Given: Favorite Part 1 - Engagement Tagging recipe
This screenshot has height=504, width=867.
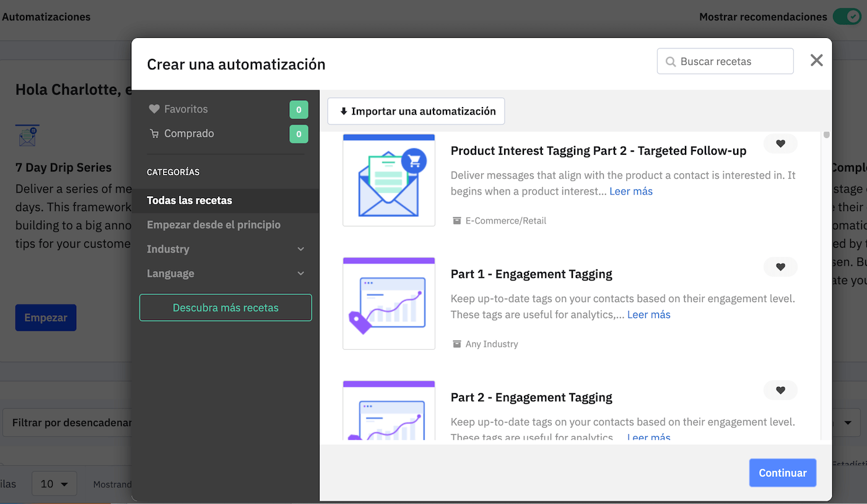Looking at the screenshot, I should [780, 267].
